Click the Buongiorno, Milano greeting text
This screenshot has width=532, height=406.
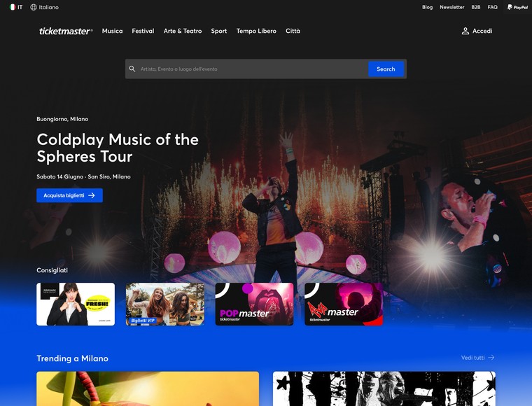(x=62, y=119)
